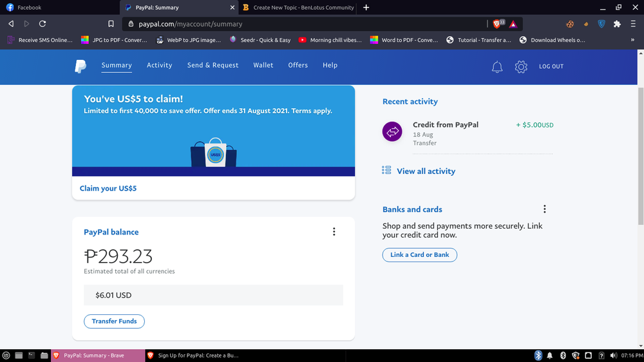Click the cookie extension icon

(570, 24)
